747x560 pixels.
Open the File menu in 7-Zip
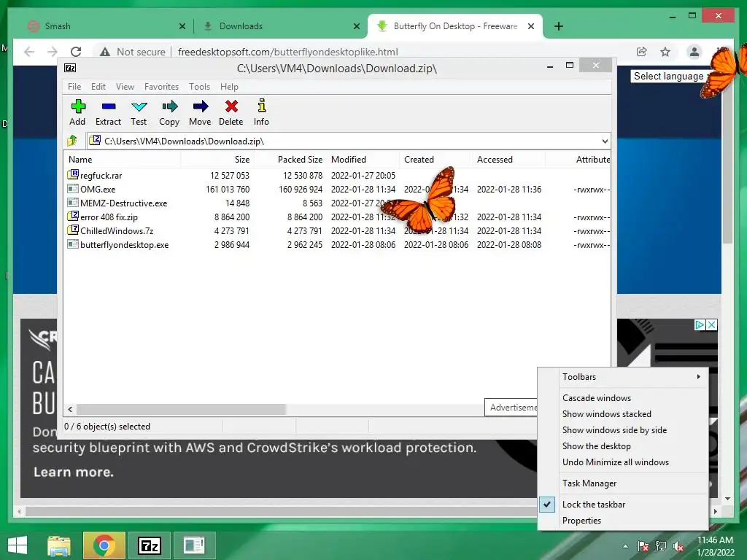click(74, 87)
